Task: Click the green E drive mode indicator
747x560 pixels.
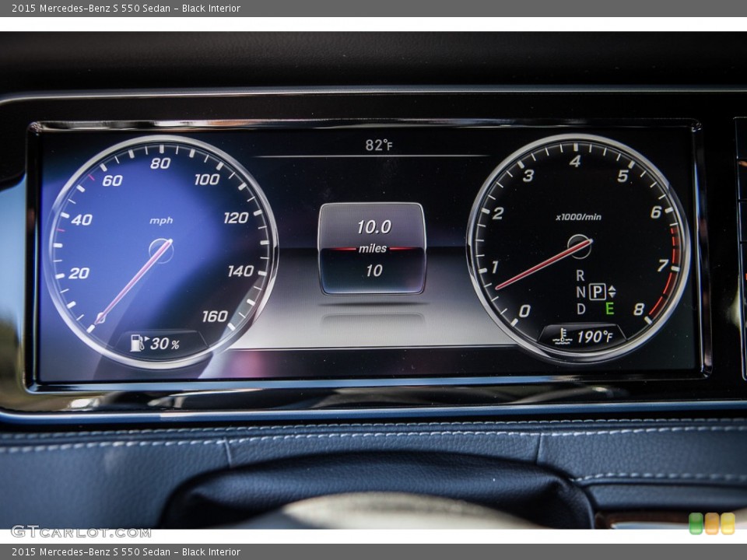Action: 609,309
